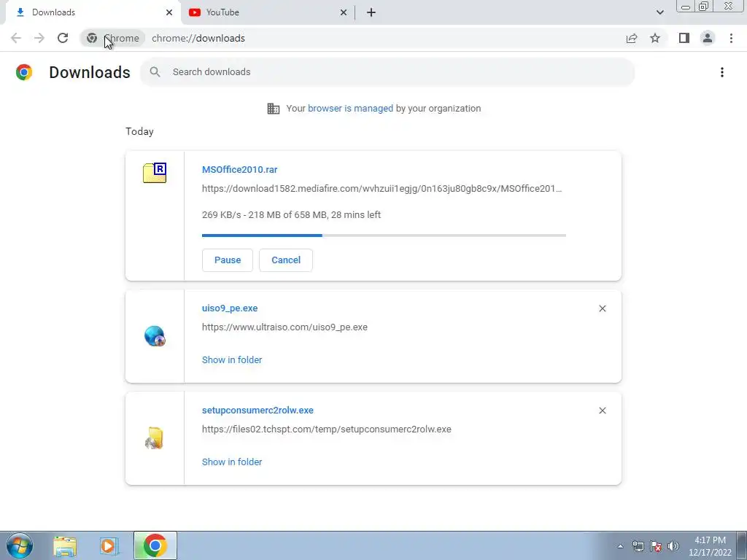747x560 pixels.
Task: Show uiso9_pe.exe in folder
Action: tap(232, 360)
